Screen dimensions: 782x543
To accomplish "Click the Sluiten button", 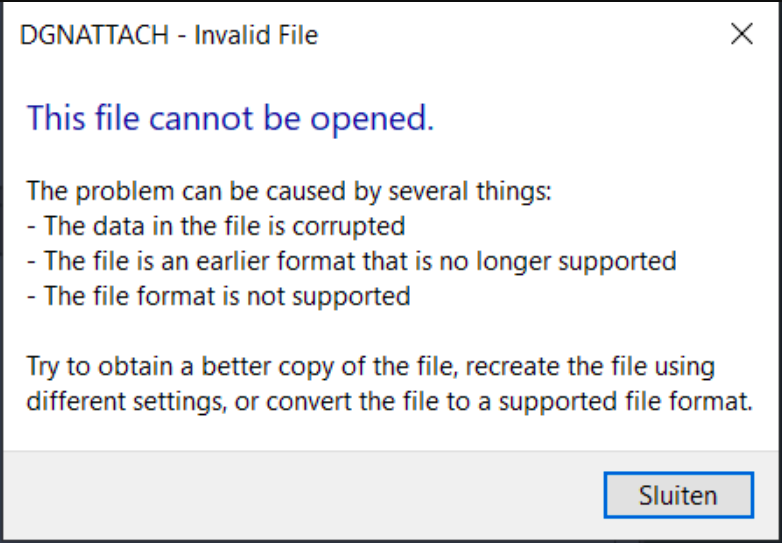I will click(x=678, y=495).
